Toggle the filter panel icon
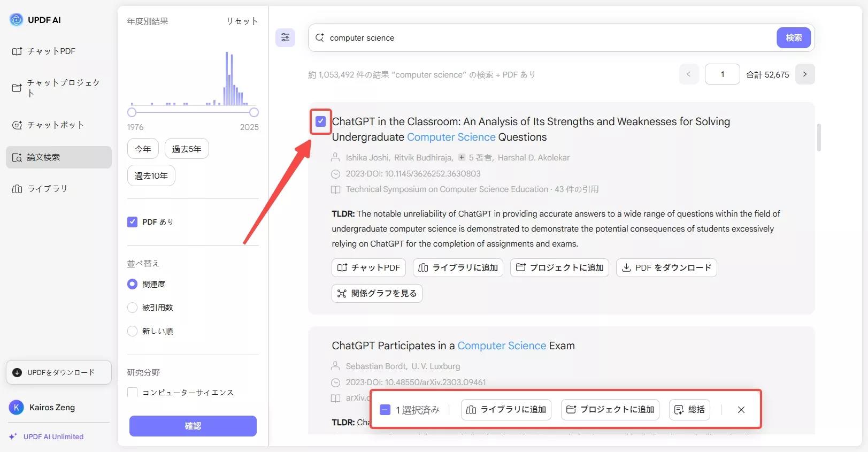Screen dimensions: 868x452 [x=286, y=37]
